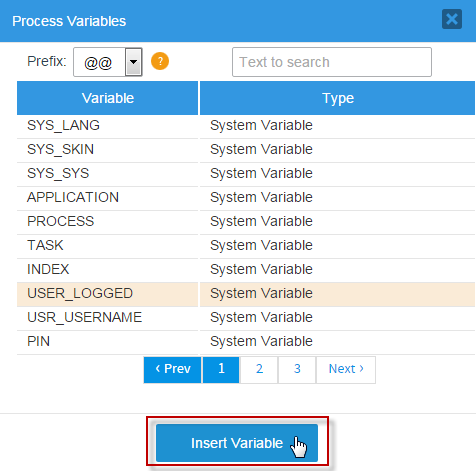Click the Text to search field
This screenshot has height=471, width=476.
(332, 62)
